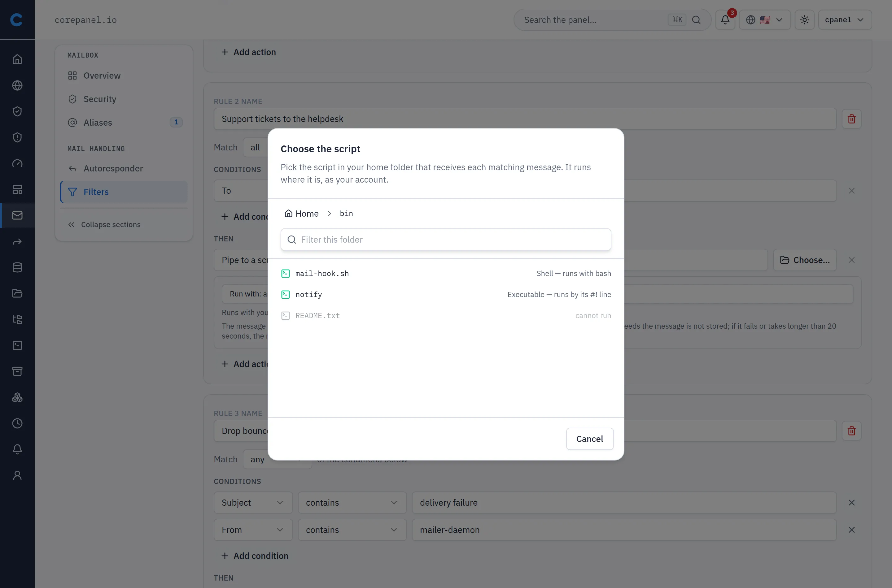Open the language flag dropdown

(765, 20)
